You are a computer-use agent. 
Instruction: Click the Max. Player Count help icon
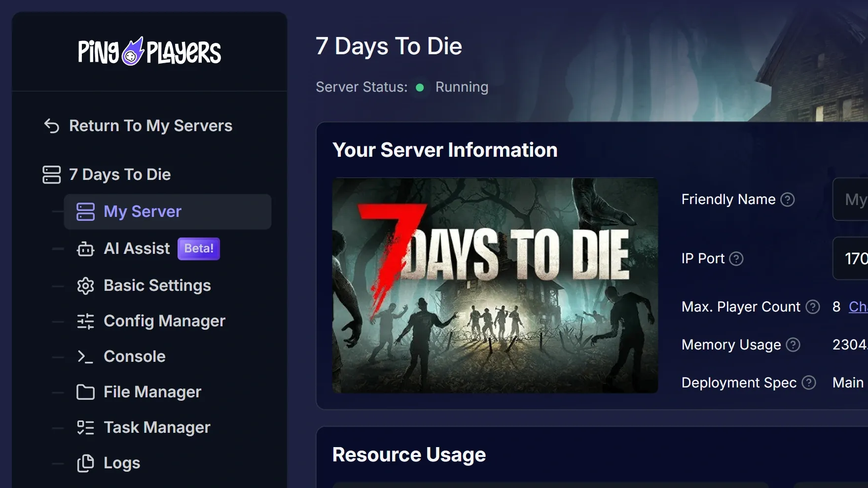point(813,307)
